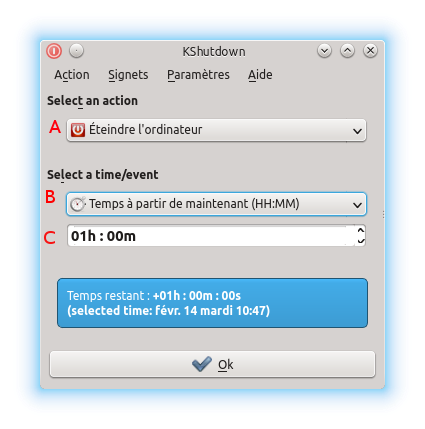Open the Action menu
Screen dimensions: 425x429
[72, 75]
